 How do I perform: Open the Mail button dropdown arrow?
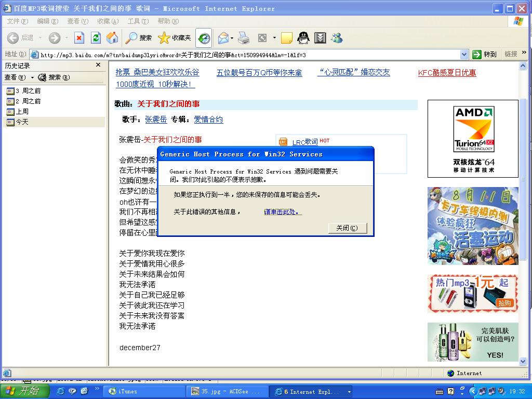pyautogui.click(x=232, y=37)
